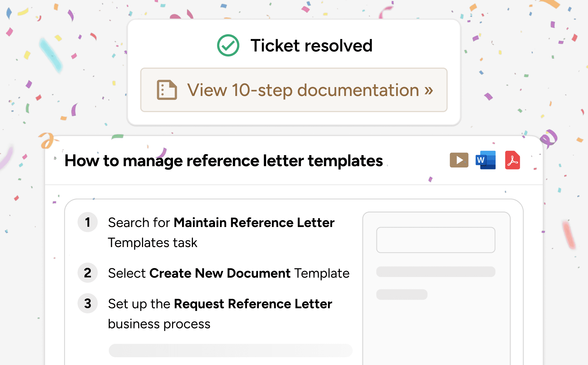Export guide as PDF file
Screen dimensions: 588x365
(512, 160)
